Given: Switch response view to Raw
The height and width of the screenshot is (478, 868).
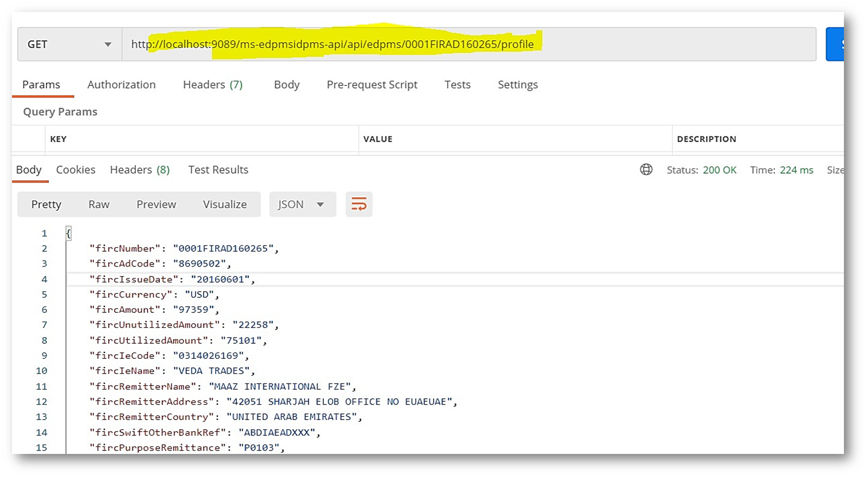Looking at the screenshot, I should [x=99, y=205].
